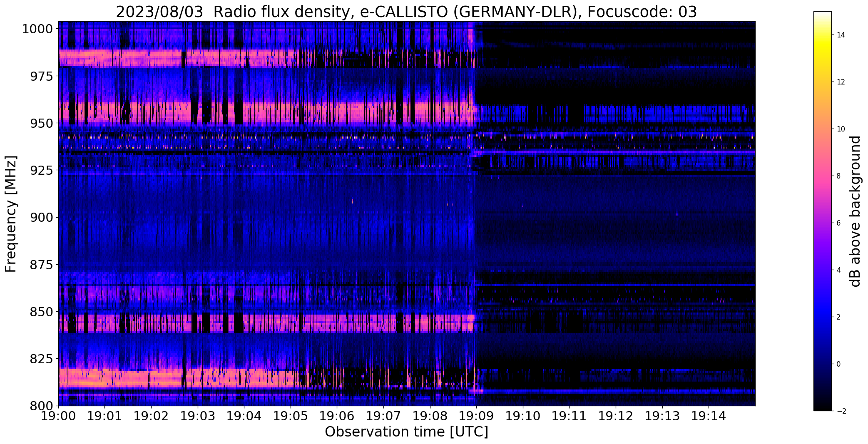Screen dimensions: 868x444
Task: Click the colorbar tick label 0
Action: 839,364
